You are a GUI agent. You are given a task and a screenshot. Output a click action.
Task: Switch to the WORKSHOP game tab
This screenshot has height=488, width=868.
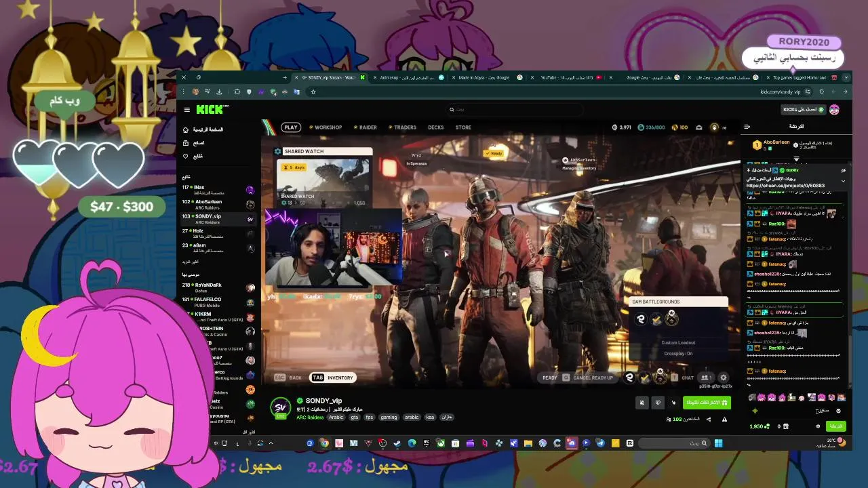[326, 127]
